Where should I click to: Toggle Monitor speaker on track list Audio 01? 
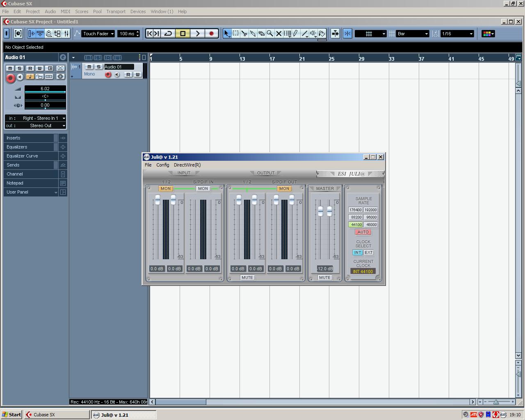[x=117, y=75]
